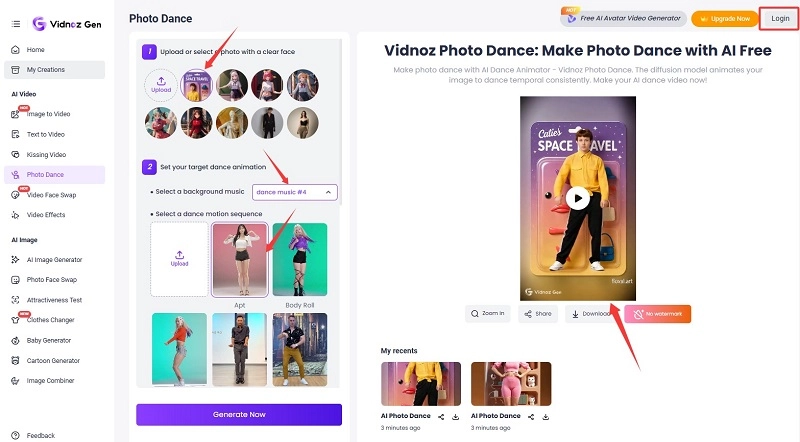The height and width of the screenshot is (442, 800).
Task: Open the first recent AI Photo Dance thumbnail
Action: (x=421, y=384)
